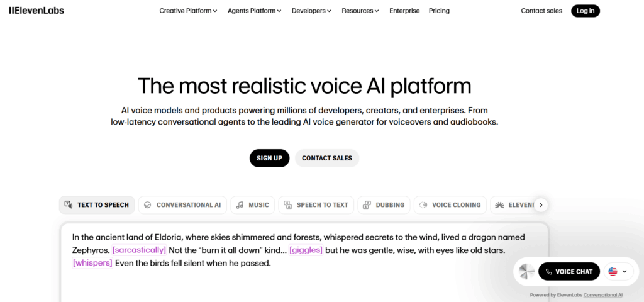The image size is (644, 302).
Task: Select the Text to Speech tab icon
Action: (x=69, y=204)
